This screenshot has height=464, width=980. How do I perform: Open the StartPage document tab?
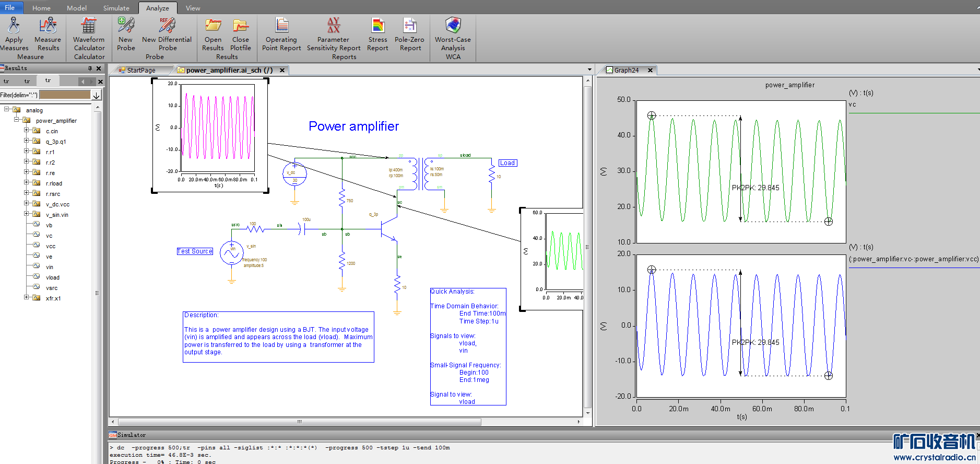coord(140,70)
